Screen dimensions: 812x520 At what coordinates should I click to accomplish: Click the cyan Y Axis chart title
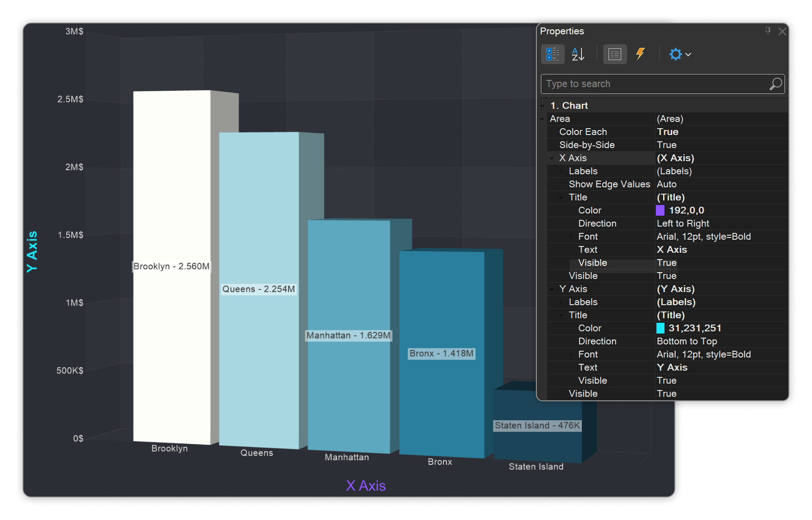32,252
